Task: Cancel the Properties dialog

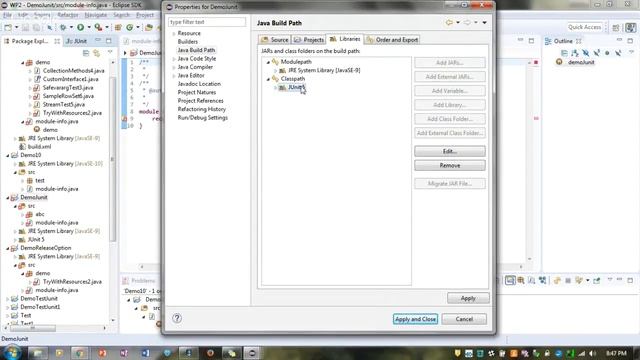Action: coord(464,319)
